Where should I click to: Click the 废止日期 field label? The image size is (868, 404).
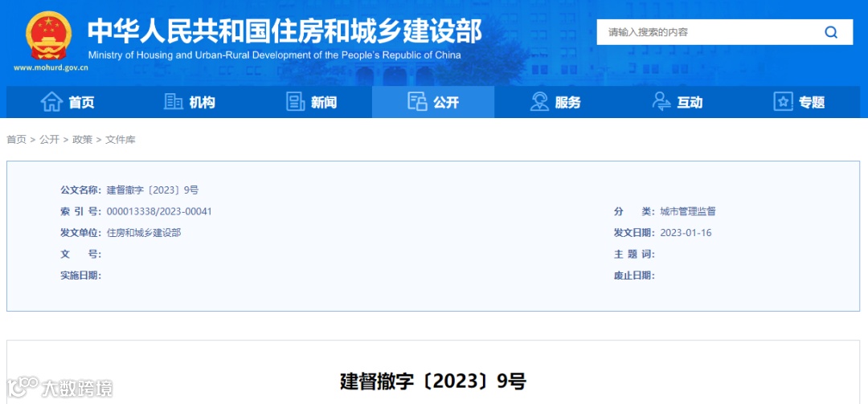click(x=634, y=275)
